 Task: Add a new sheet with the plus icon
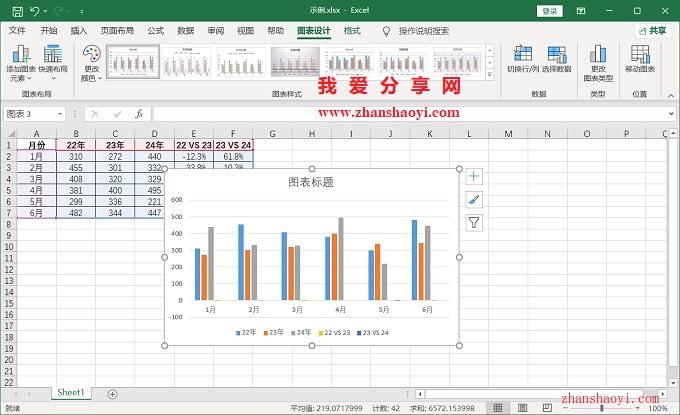112,394
